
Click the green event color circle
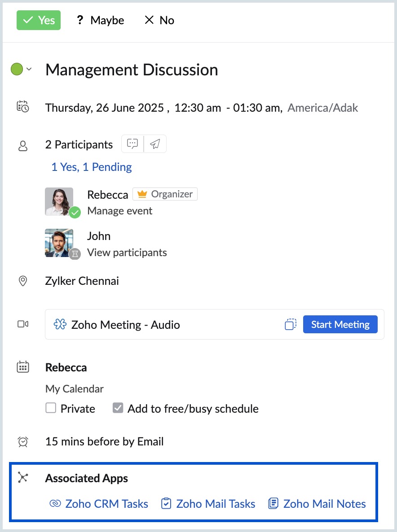pyautogui.click(x=17, y=69)
